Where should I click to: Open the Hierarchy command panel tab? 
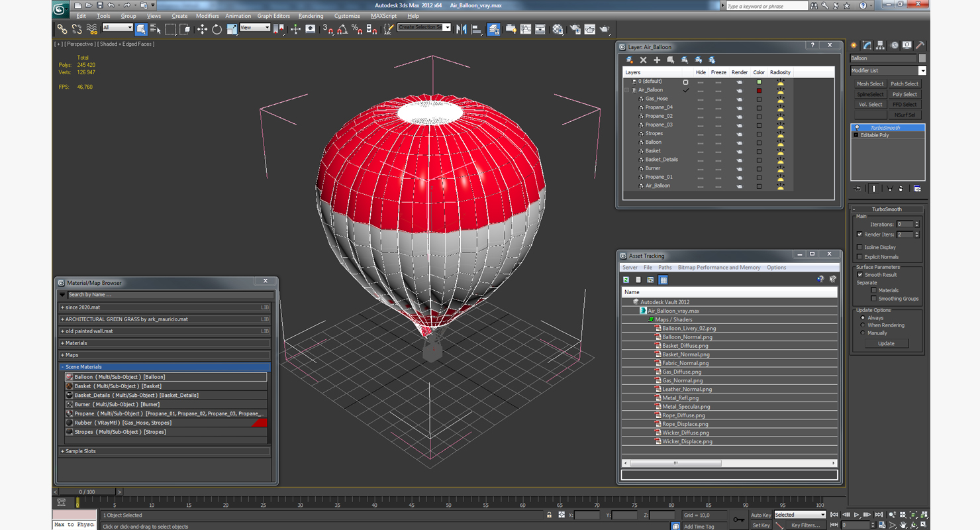[880, 45]
